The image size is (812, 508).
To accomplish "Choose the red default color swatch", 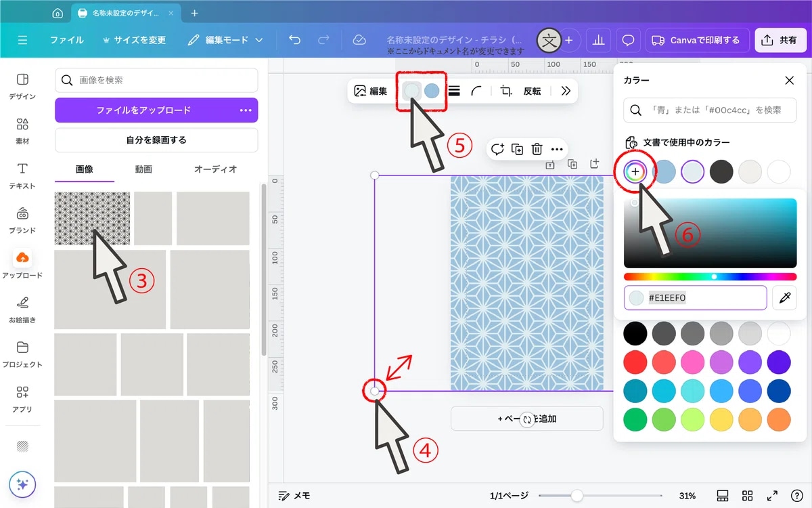I will pyautogui.click(x=635, y=362).
